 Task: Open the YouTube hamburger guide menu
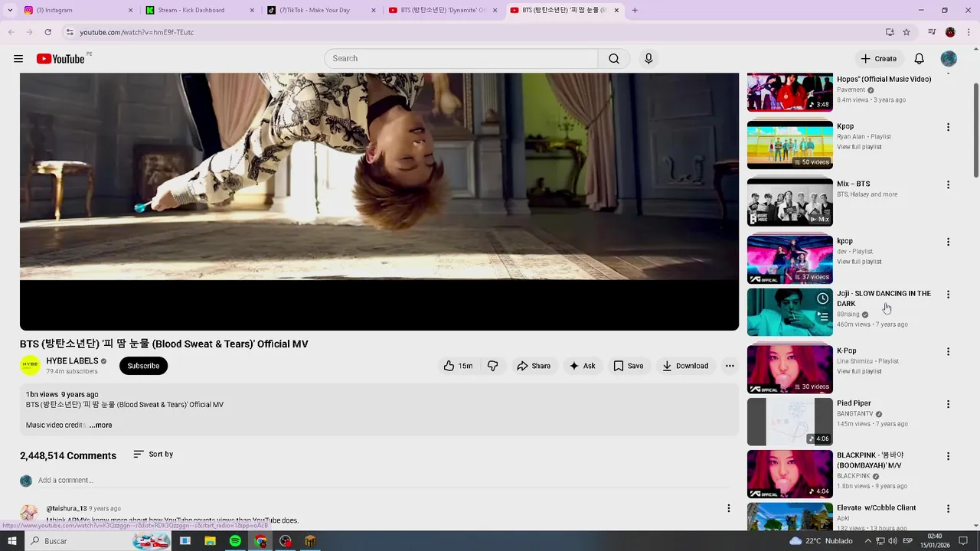[x=18, y=59]
